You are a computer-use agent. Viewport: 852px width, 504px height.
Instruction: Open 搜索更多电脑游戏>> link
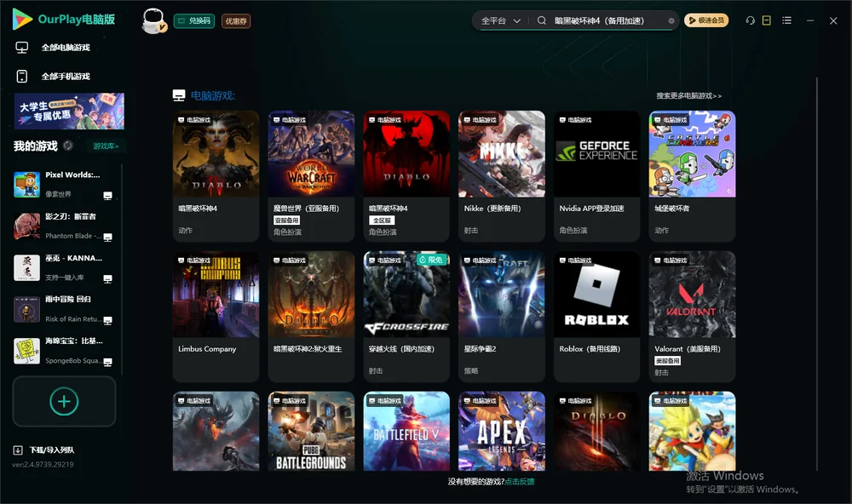[x=688, y=95]
